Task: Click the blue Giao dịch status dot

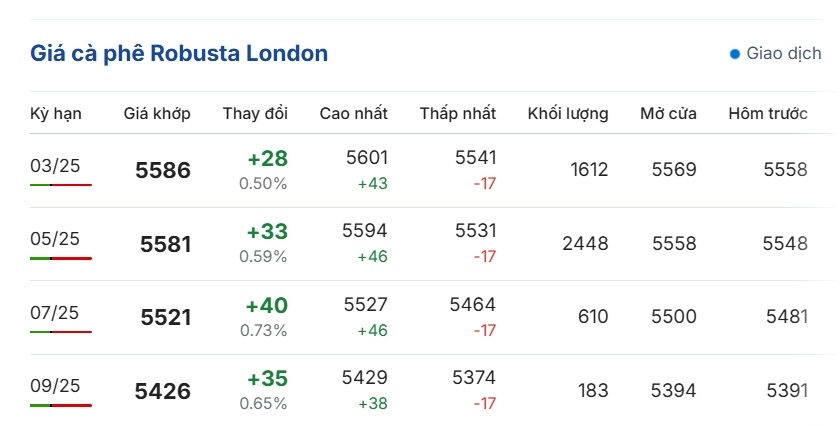Action: tap(735, 54)
